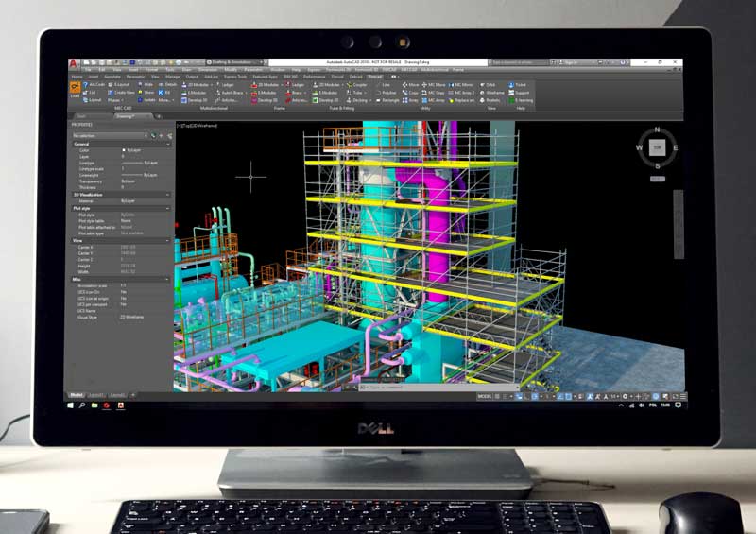Select the Polyline tool
The width and height of the screenshot is (756, 534).
coord(387,92)
